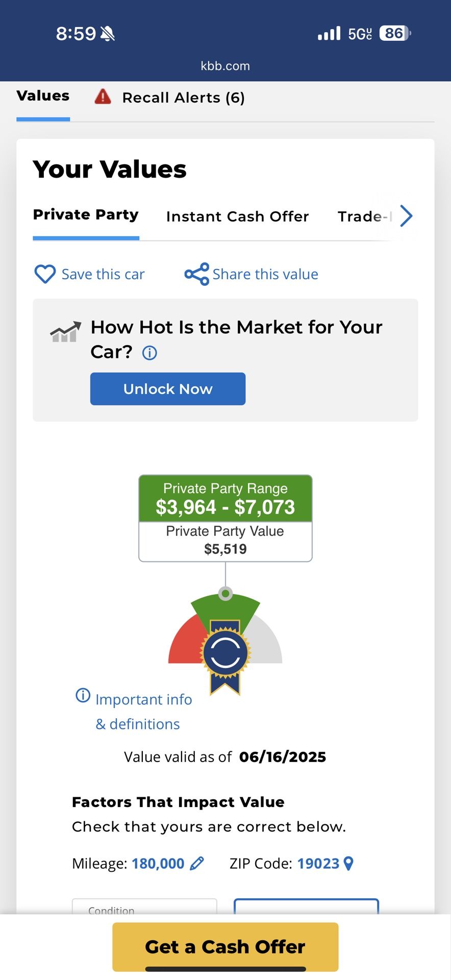Screen dimensions: 451x980
Task: Open the Recall Alerts (6) tab
Action: coord(183,97)
